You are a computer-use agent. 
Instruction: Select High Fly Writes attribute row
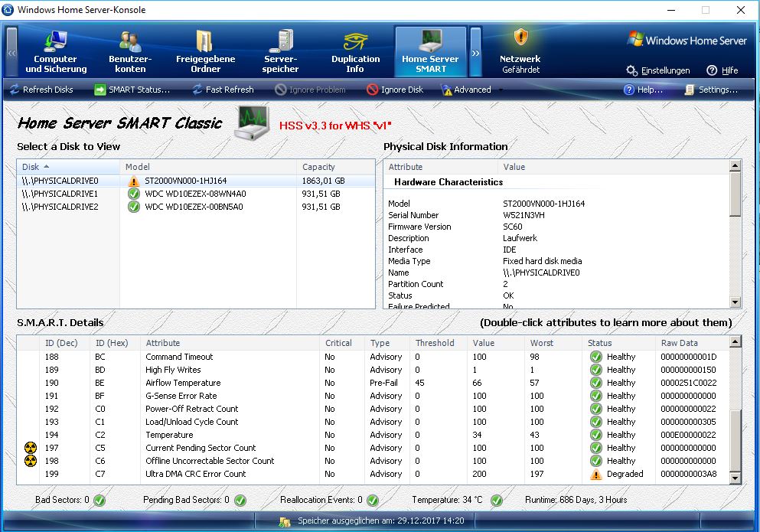373,370
